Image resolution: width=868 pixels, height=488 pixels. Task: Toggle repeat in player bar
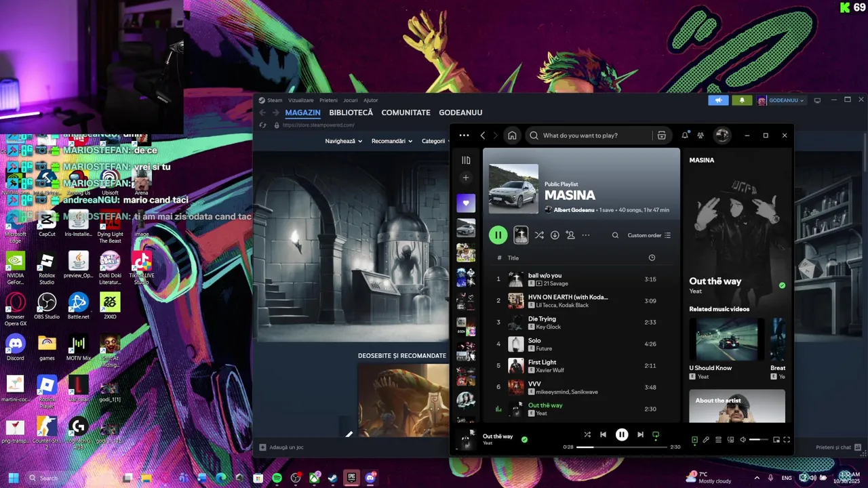point(656,434)
